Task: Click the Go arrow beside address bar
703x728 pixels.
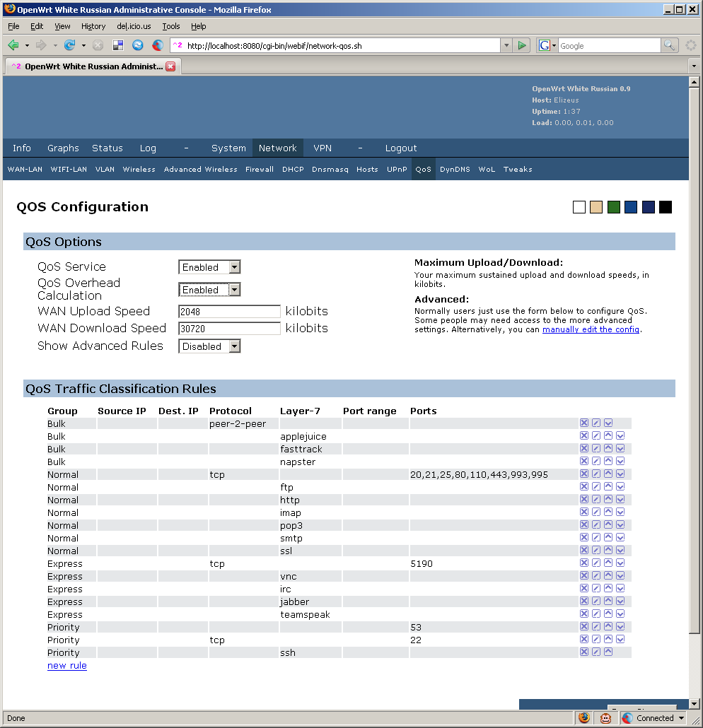Action: coord(522,45)
